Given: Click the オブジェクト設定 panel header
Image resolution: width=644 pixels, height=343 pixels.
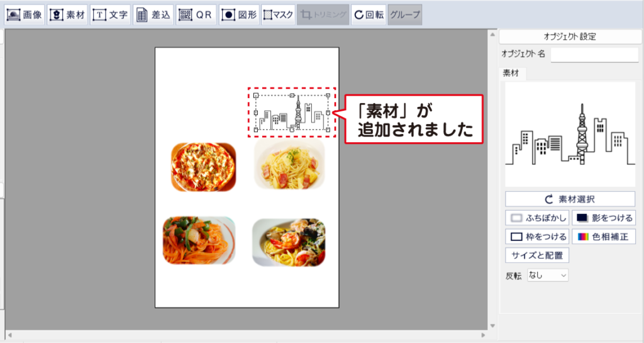Looking at the screenshot, I should 570,37.
